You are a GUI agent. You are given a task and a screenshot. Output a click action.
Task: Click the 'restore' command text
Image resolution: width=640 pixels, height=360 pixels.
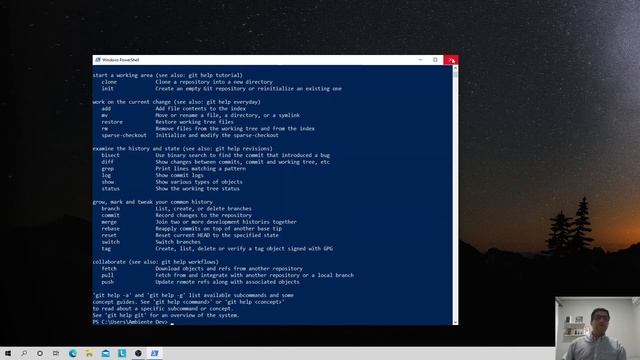pos(112,122)
